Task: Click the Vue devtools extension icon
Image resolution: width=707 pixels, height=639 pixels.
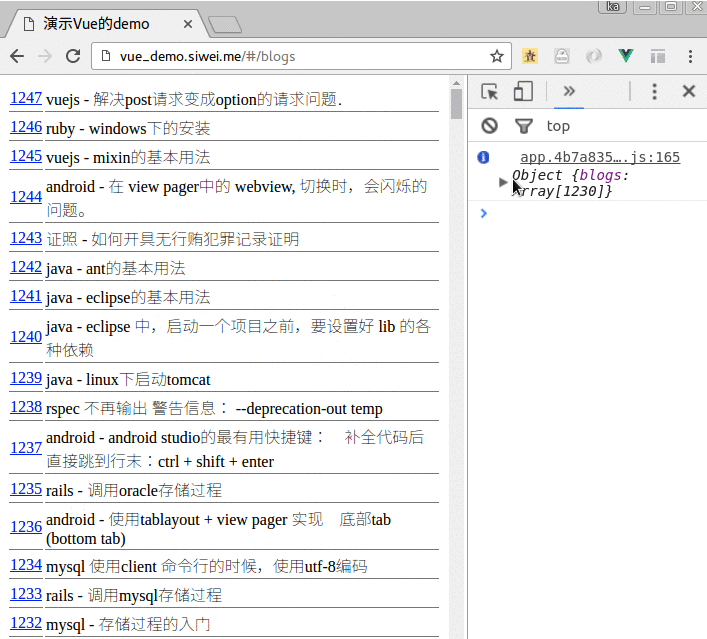Action: (626, 56)
